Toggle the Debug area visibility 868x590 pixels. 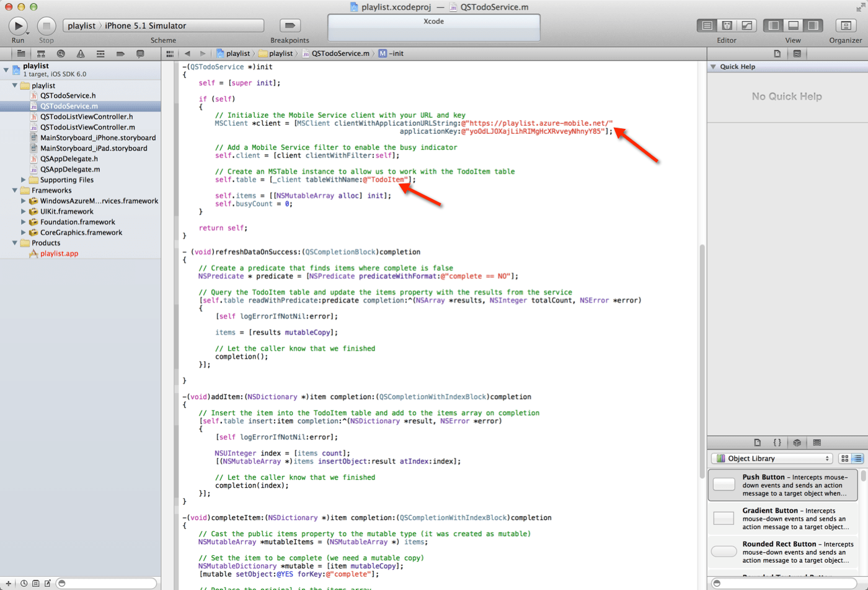pyautogui.click(x=793, y=25)
